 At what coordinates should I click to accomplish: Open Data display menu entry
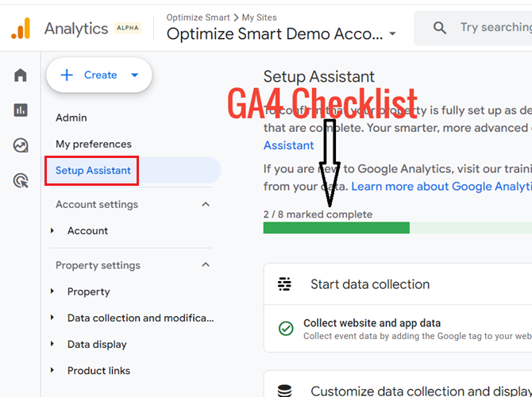(97, 345)
